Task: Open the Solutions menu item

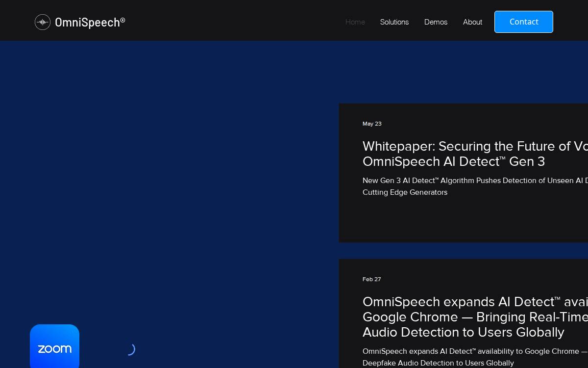Action: click(394, 22)
